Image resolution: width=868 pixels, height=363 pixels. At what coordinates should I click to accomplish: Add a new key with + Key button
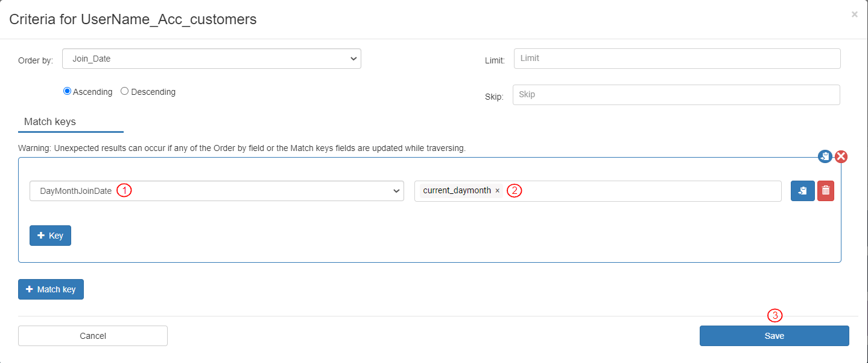(x=50, y=236)
